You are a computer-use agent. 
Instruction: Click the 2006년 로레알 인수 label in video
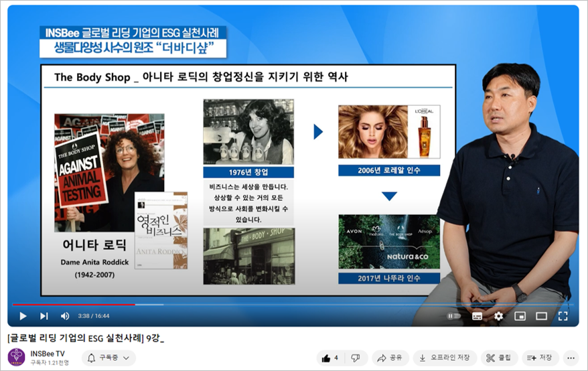coord(389,170)
